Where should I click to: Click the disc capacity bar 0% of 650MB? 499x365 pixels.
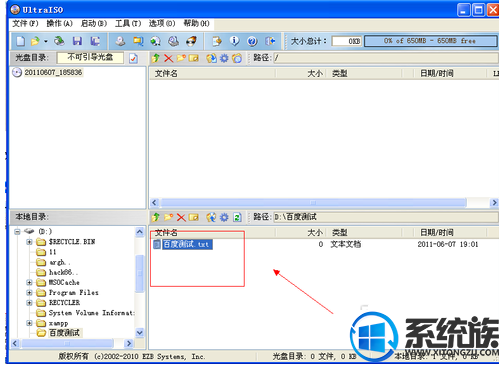coord(430,41)
